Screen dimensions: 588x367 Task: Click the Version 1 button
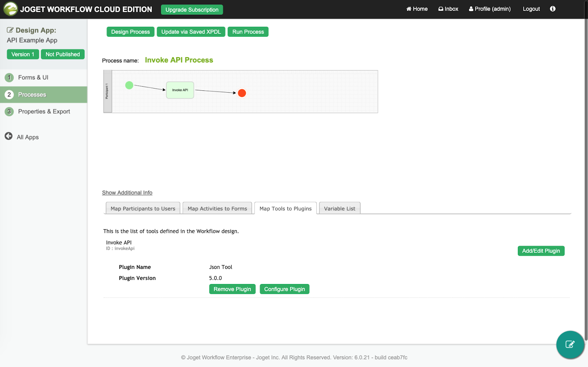[x=23, y=54]
